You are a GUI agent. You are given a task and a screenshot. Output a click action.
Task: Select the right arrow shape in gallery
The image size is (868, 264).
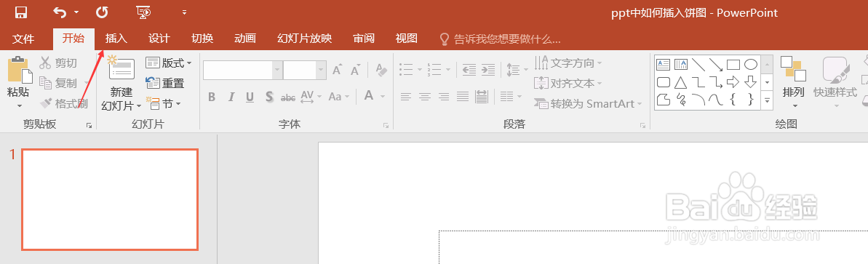point(733,82)
